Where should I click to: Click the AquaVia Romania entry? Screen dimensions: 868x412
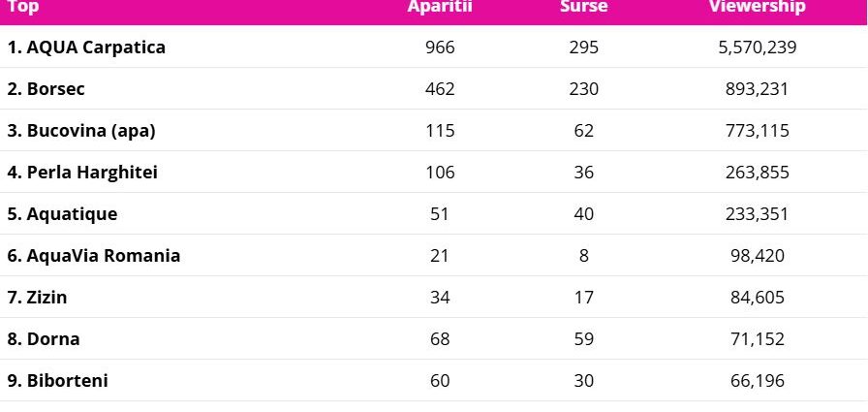94,256
